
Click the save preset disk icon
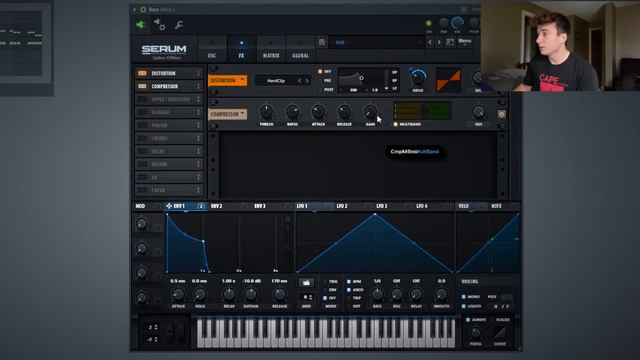click(x=322, y=42)
